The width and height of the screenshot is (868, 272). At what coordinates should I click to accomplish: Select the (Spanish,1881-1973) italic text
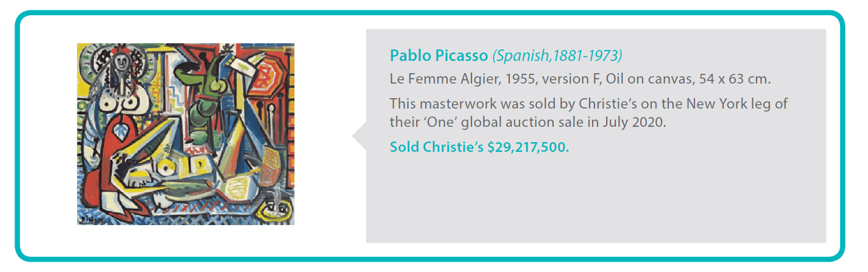(x=557, y=55)
